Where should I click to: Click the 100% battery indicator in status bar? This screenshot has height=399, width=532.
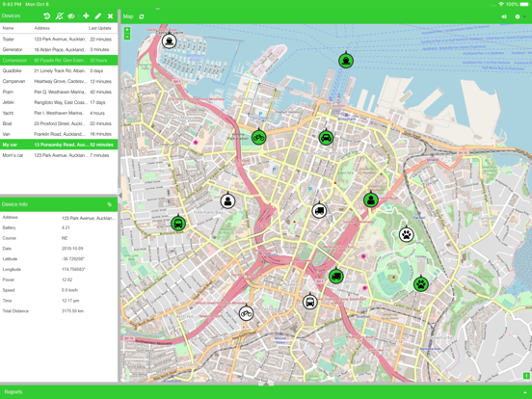point(519,4)
